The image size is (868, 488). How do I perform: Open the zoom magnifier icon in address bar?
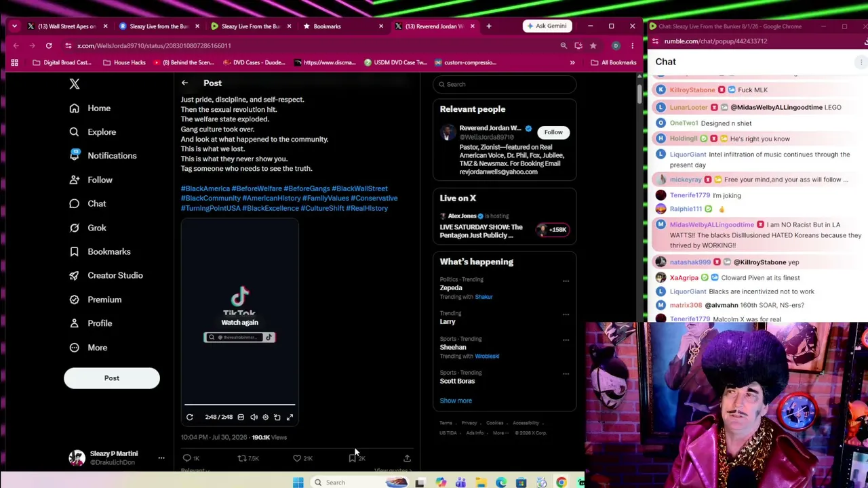coord(564,45)
